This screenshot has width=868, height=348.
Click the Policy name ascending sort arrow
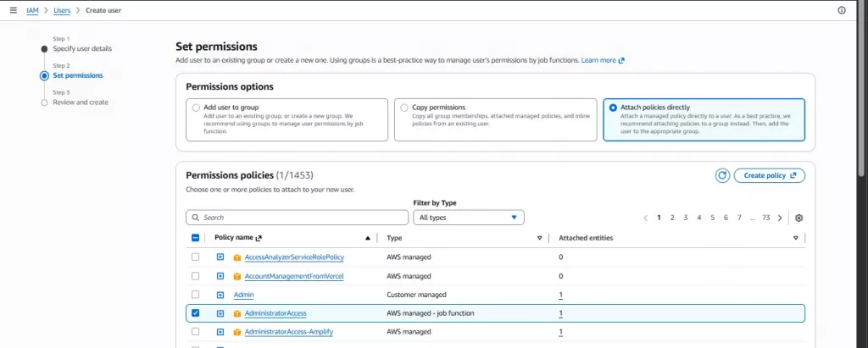[x=367, y=239]
